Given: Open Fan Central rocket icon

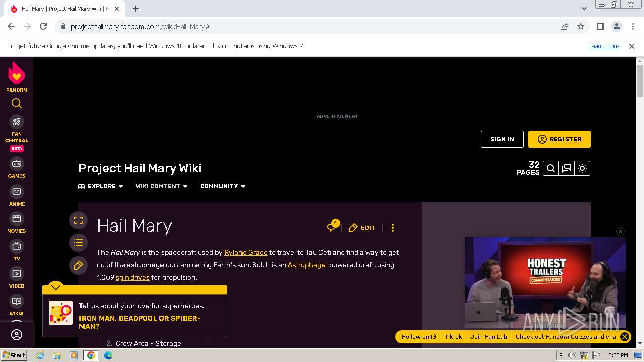Looking at the screenshot, I should pyautogui.click(x=17, y=122).
